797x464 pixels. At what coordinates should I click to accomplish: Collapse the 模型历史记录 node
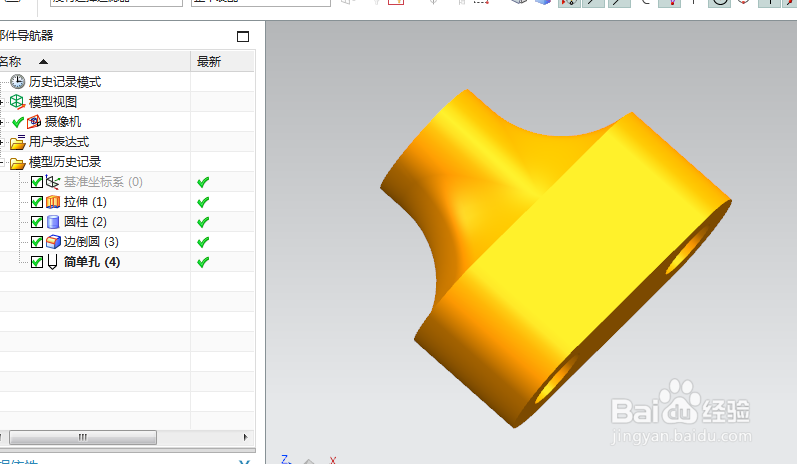pos(2,163)
